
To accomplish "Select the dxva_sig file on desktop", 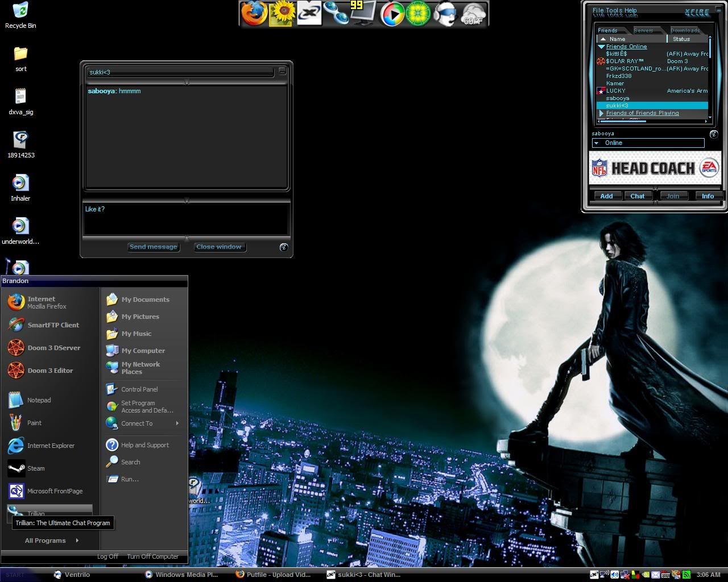I will [x=20, y=102].
